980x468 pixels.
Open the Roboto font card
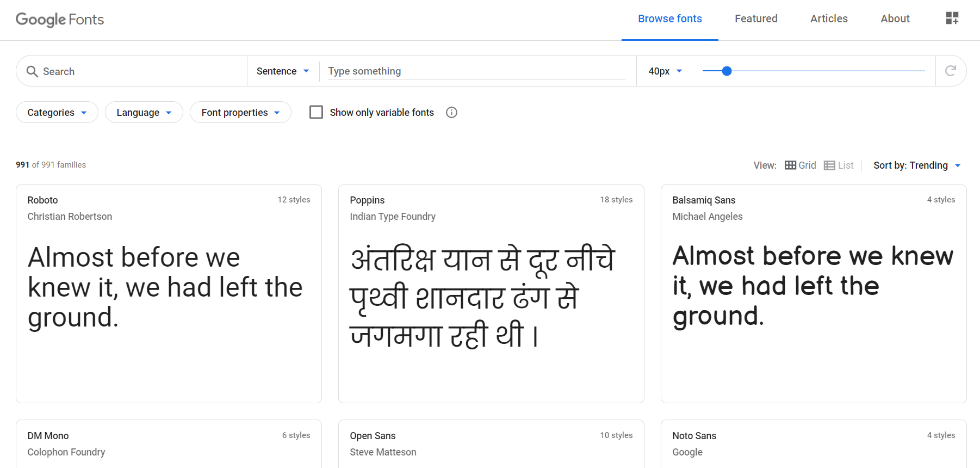coord(169,294)
